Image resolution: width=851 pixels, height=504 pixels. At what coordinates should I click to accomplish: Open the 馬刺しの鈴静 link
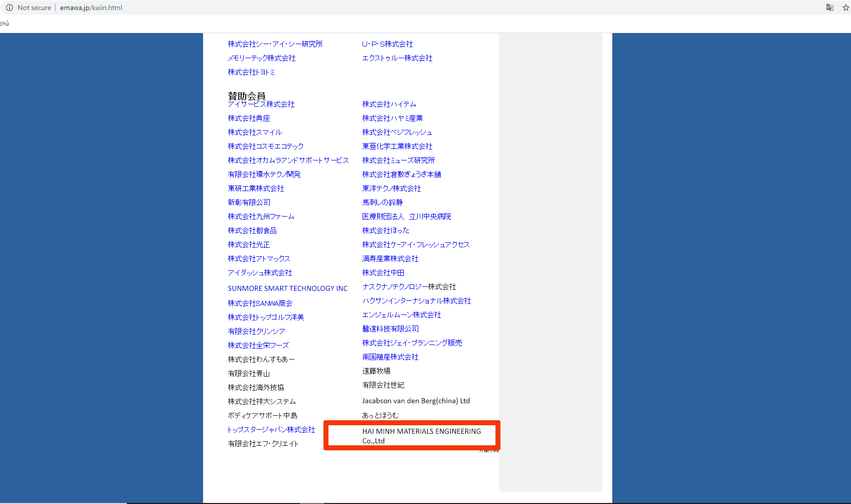[x=382, y=203]
